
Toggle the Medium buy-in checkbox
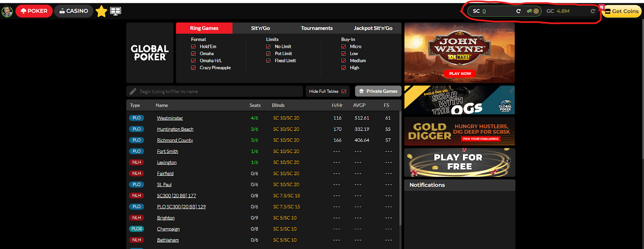344,61
